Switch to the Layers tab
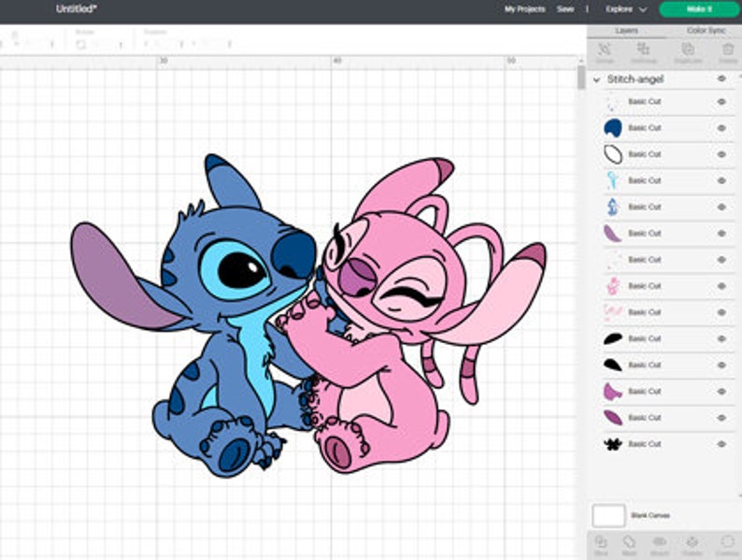This screenshot has height=560, width=742. (x=626, y=30)
